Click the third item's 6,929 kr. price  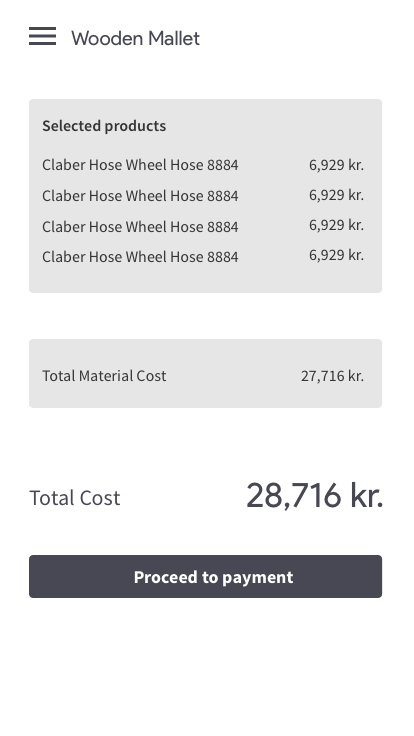click(x=336, y=225)
